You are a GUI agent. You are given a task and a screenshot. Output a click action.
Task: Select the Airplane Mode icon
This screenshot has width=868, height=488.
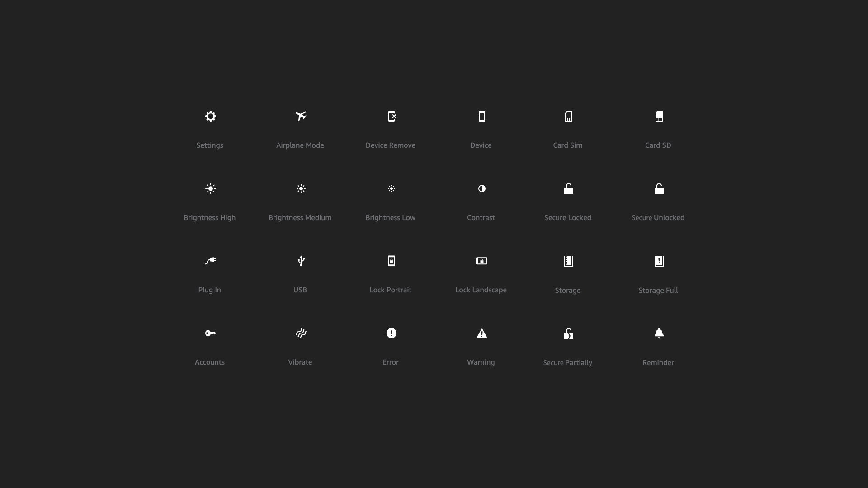pyautogui.click(x=301, y=116)
